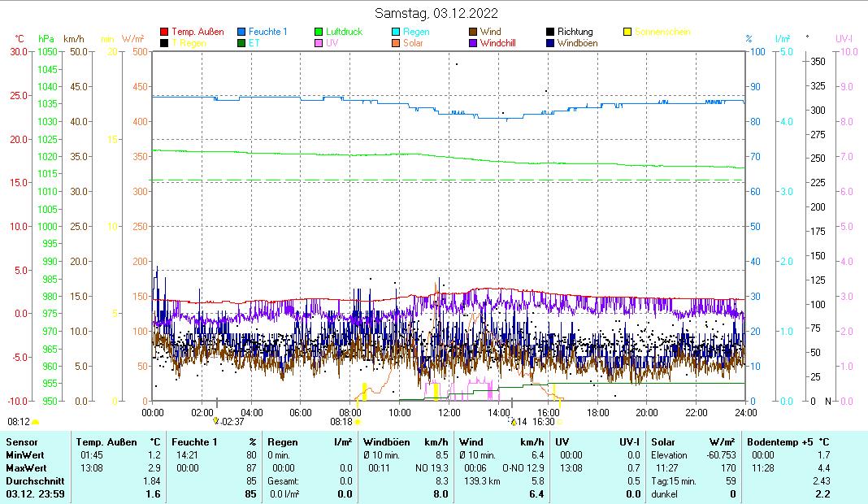Click the brown Wind legend square
This screenshot has height=504, width=868.
pyautogui.click(x=473, y=32)
